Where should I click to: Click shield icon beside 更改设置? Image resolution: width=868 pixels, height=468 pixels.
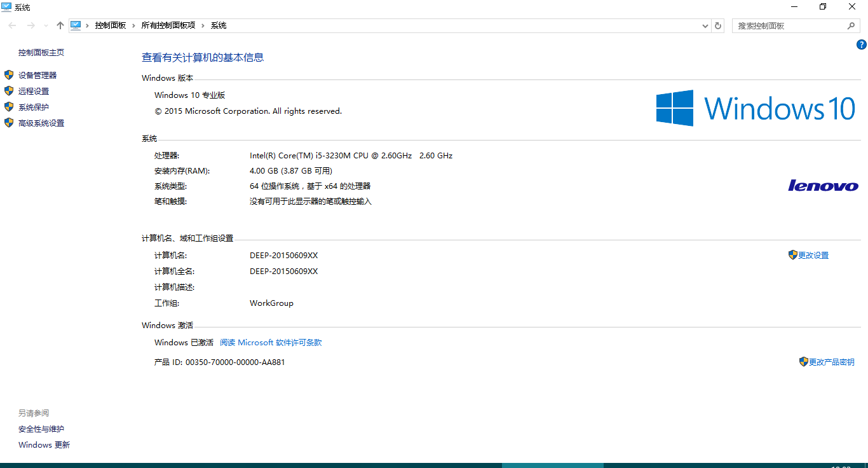pyautogui.click(x=792, y=255)
